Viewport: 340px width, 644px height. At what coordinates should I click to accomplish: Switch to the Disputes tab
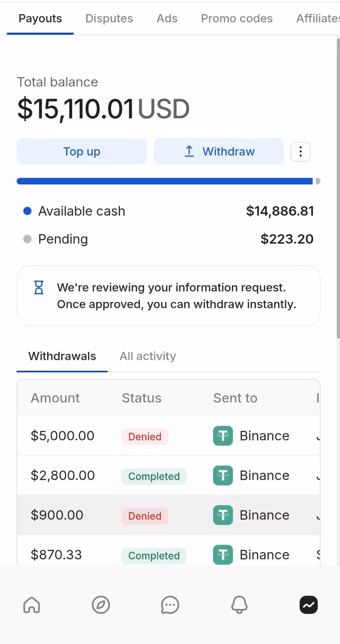tap(109, 19)
